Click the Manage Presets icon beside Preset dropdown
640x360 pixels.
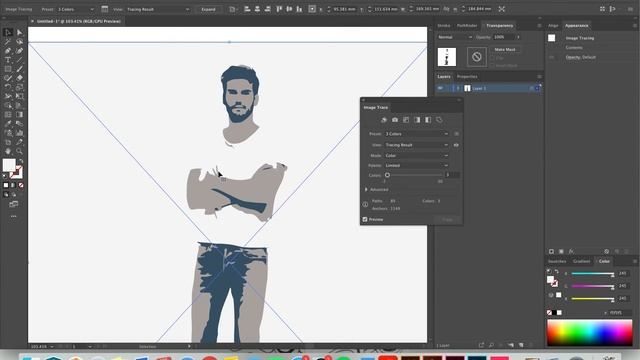[x=456, y=134]
